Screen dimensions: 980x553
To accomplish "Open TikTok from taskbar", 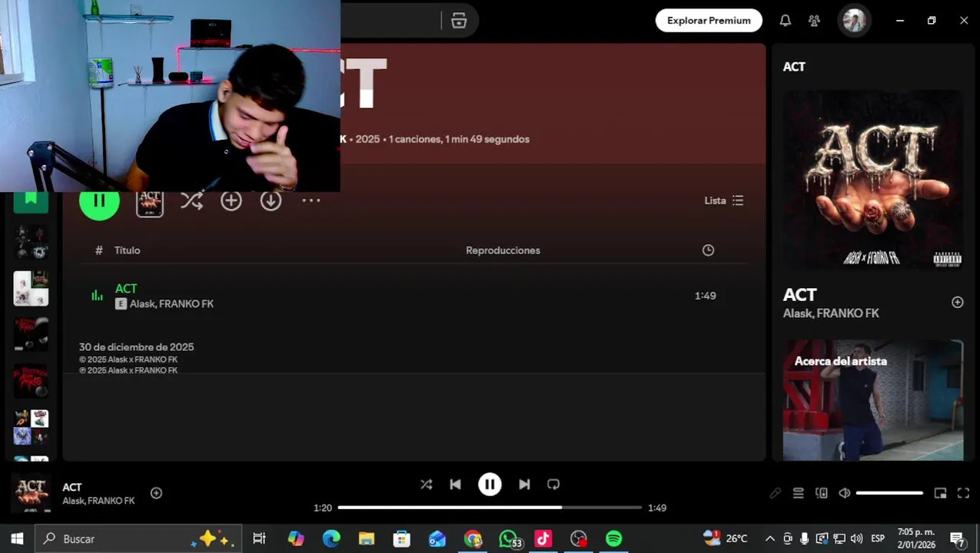I will point(543,539).
